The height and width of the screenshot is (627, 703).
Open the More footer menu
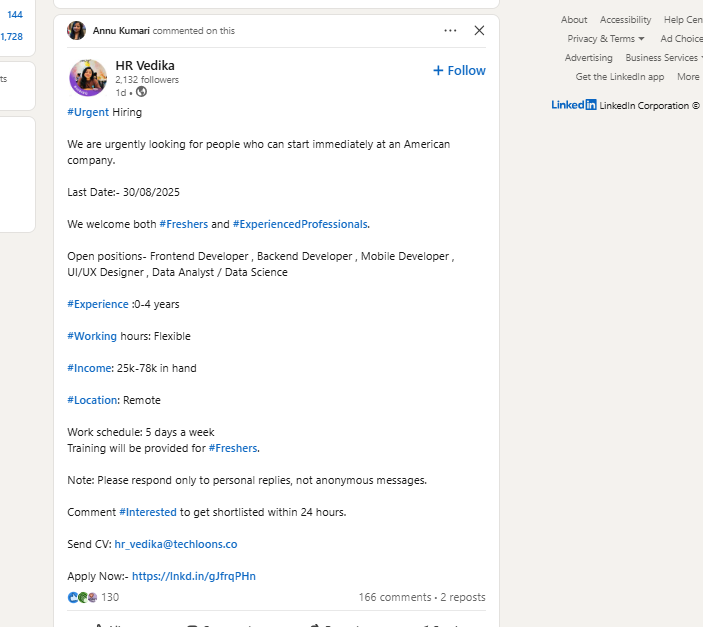pyautogui.click(x=688, y=77)
